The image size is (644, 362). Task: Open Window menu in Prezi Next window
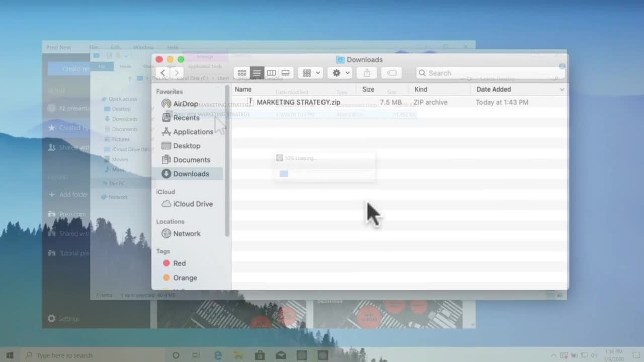coord(143,48)
